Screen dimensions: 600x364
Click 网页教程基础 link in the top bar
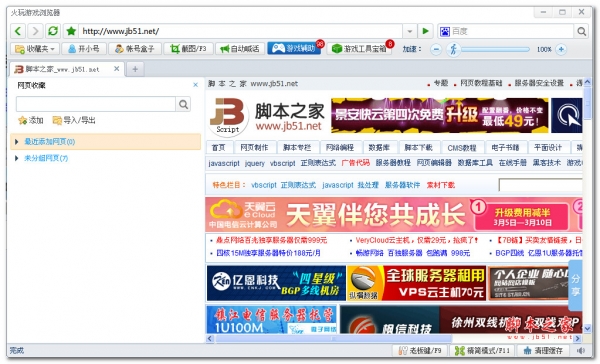481,83
